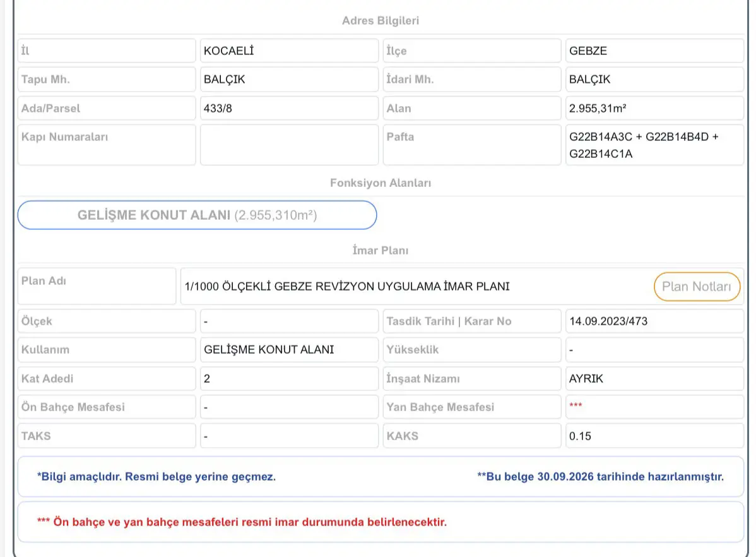Click the TAKS label
Screen dimensions: 756x557
click(x=36, y=436)
